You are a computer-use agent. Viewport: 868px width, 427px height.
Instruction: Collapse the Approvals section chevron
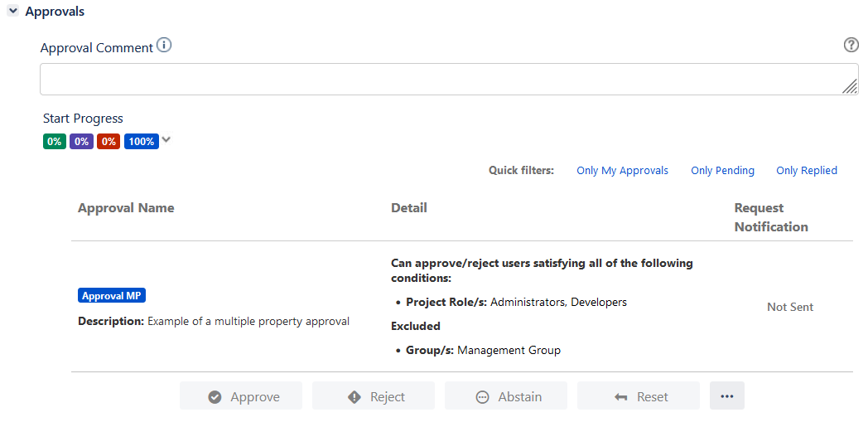pos(13,12)
